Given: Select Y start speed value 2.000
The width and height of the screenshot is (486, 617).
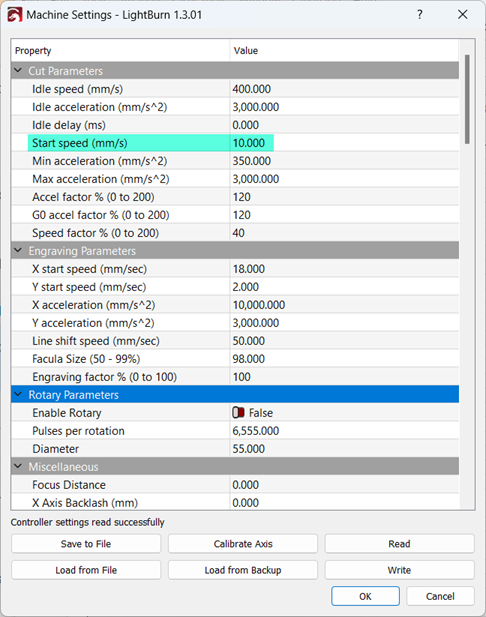Looking at the screenshot, I should pos(246,287).
